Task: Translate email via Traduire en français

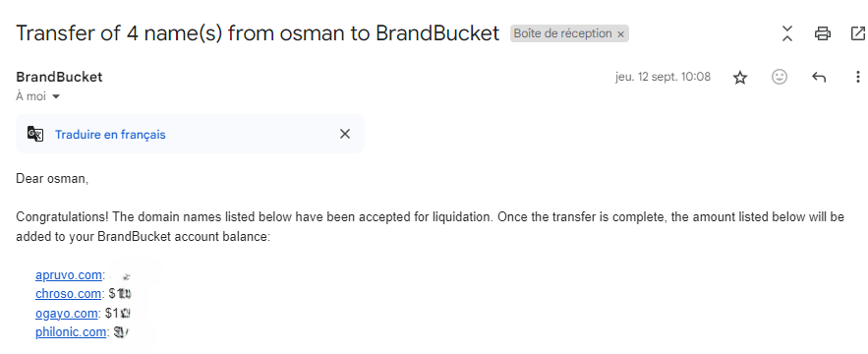Action: [x=110, y=135]
